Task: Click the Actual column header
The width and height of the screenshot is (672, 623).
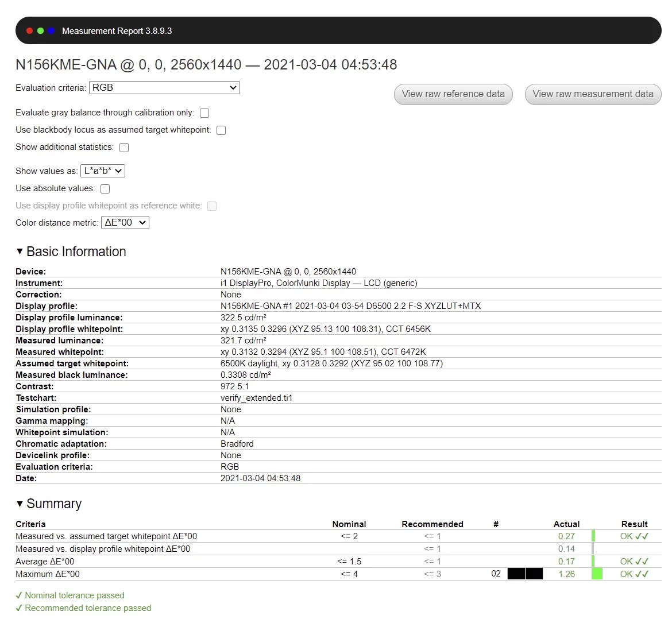Action: (566, 524)
